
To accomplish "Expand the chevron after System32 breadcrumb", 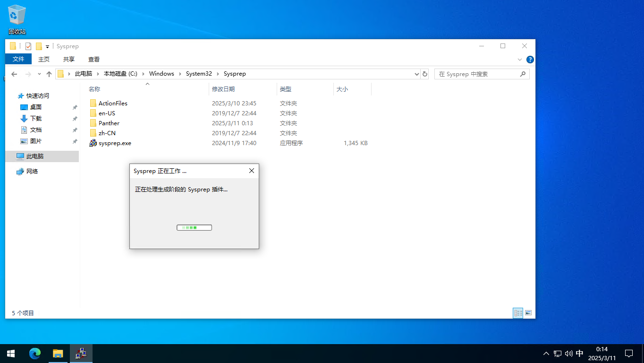I will 218,74.
